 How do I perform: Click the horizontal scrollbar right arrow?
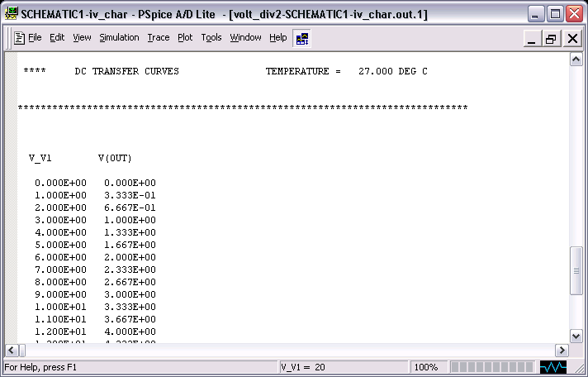point(562,351)
